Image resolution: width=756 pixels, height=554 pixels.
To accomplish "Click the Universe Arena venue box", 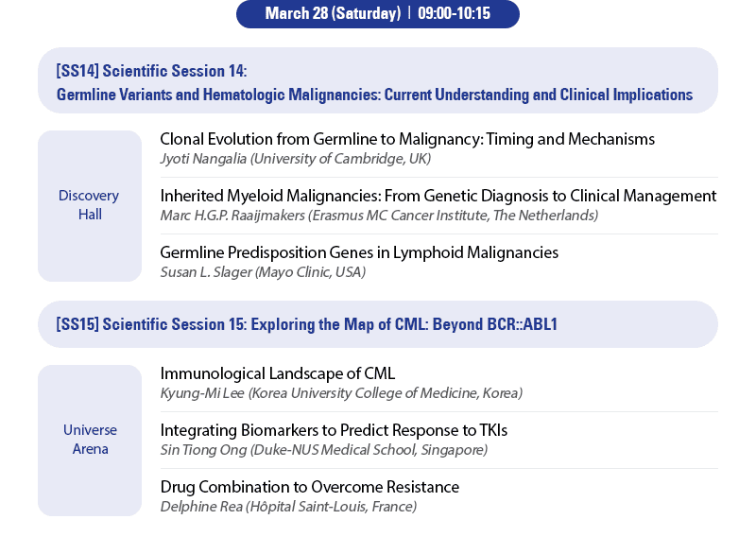I will click(90, 440).
